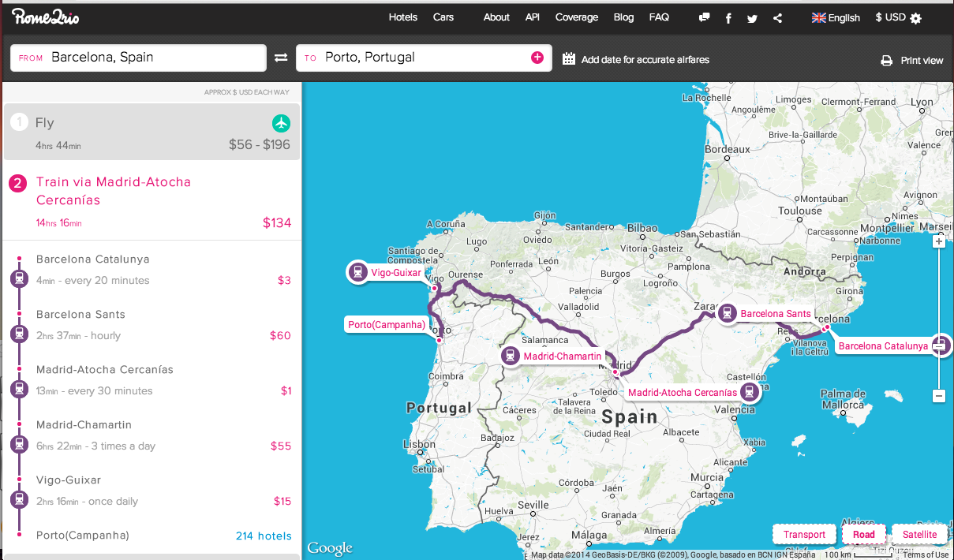Click train icon for Barcelona Catalunya segment
954x560 pixels.
19,278
